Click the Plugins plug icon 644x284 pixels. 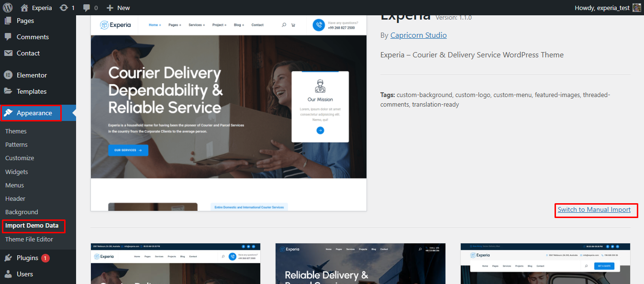[x=8, y=258]
